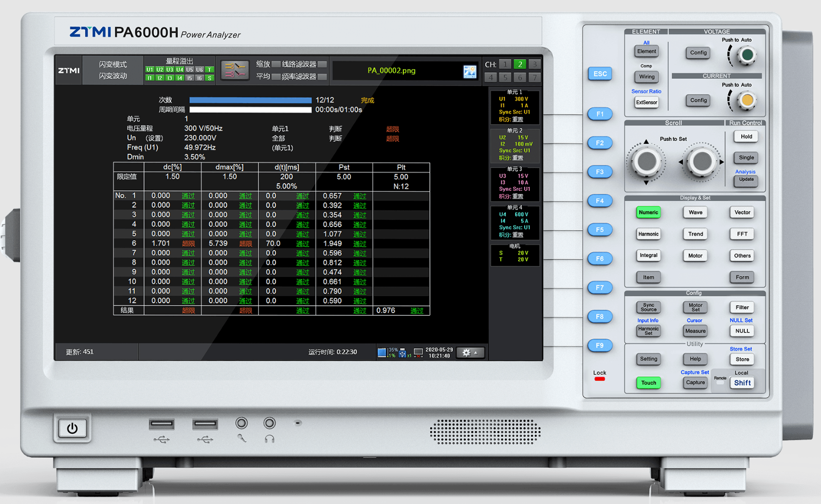Toggle the 频率滤波器 frequency filter checkbox
Viewport: 821px width, 504px height.
pyautogui.click(x=322, y=77)
